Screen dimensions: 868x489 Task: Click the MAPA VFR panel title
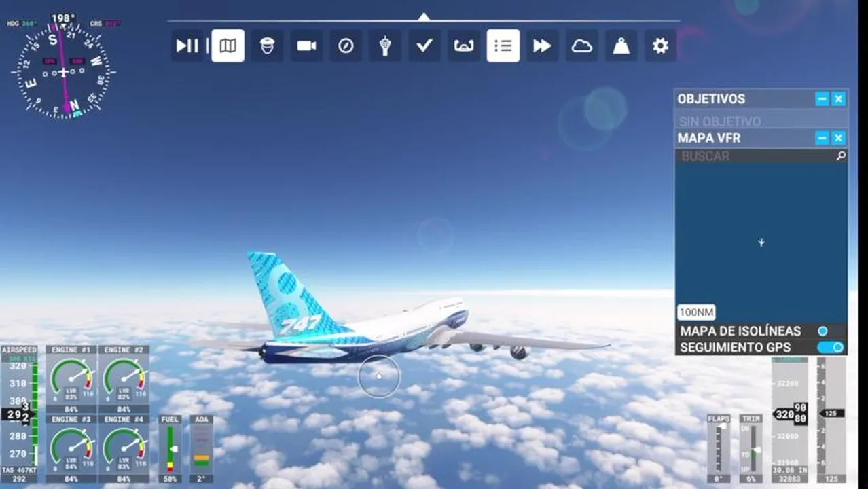[709, 138]
